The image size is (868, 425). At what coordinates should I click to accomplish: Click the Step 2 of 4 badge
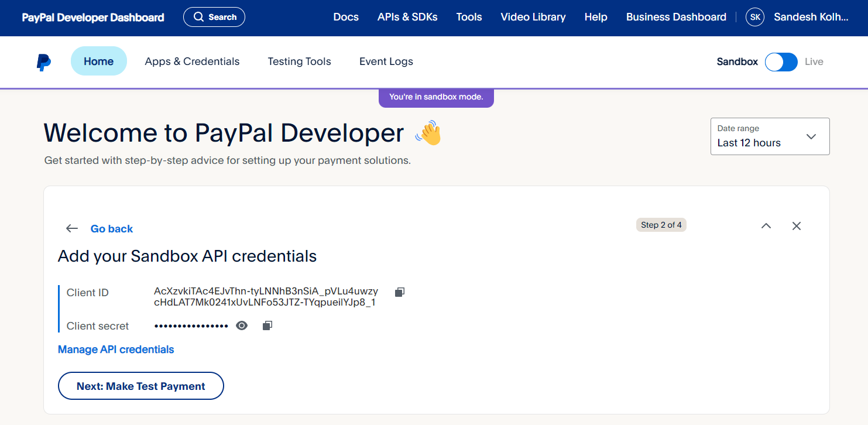[x=661, y=225]
